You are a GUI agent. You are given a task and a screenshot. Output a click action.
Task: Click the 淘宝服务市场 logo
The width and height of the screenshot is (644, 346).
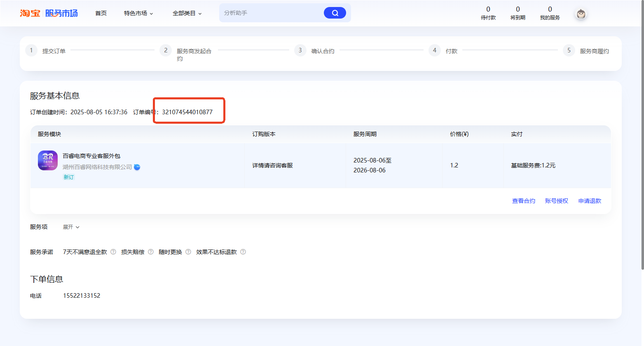[x=48, y=13]
